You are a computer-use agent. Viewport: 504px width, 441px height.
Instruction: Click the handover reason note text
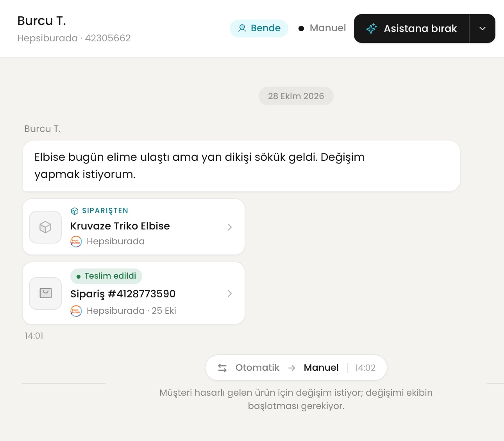click(x=296, y=399)
